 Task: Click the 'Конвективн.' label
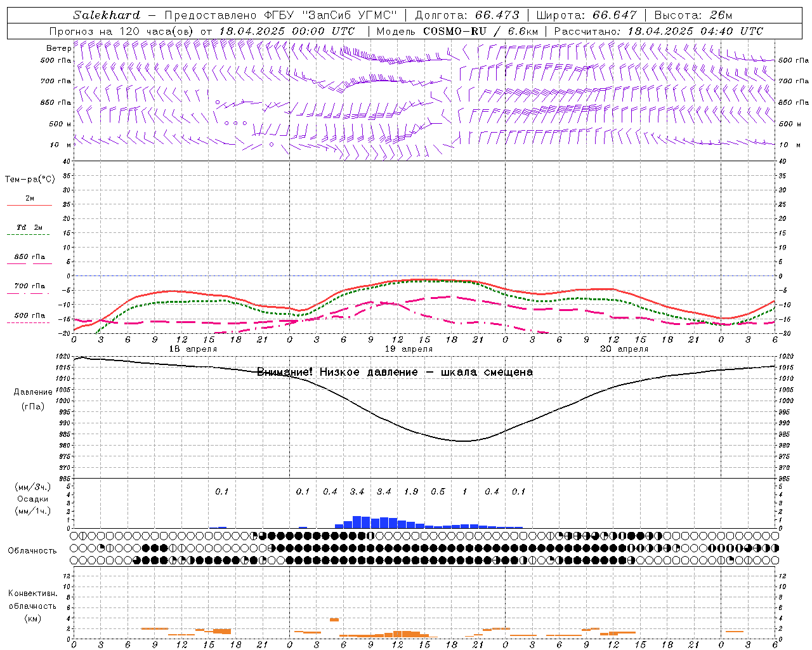33,594
